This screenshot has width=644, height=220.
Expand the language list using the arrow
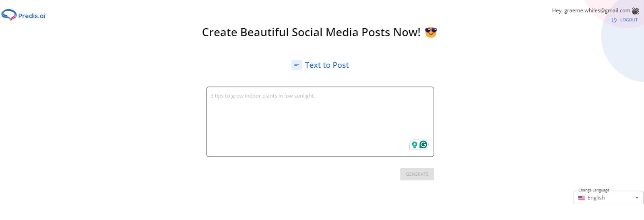click(637, 198)
